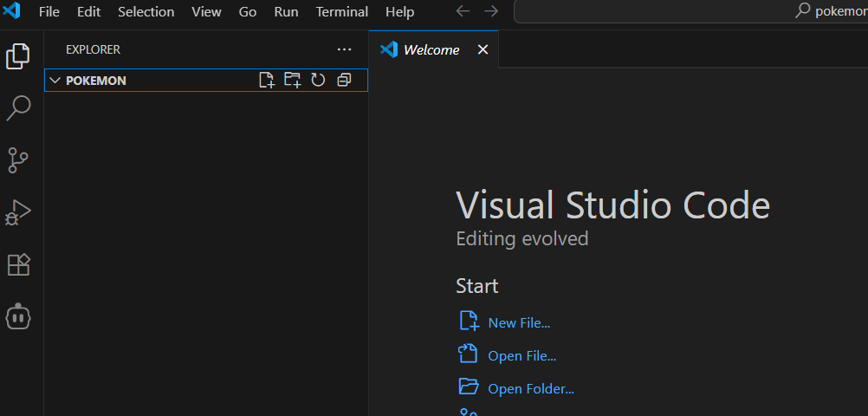The height and width of the screenshot is (416, 868).
Task: Click the New File... link
Action: (x=519, y=323)
